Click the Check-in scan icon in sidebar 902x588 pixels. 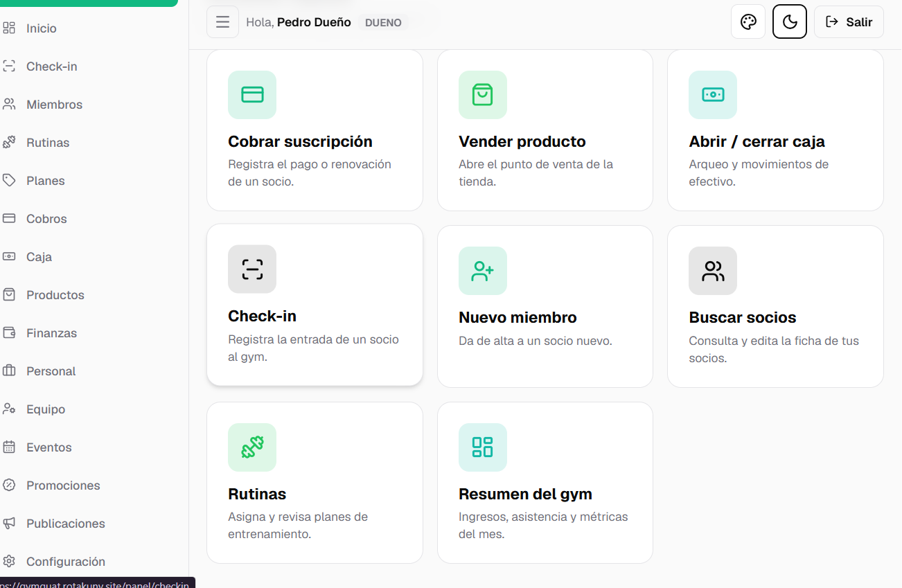coord(9,66)
